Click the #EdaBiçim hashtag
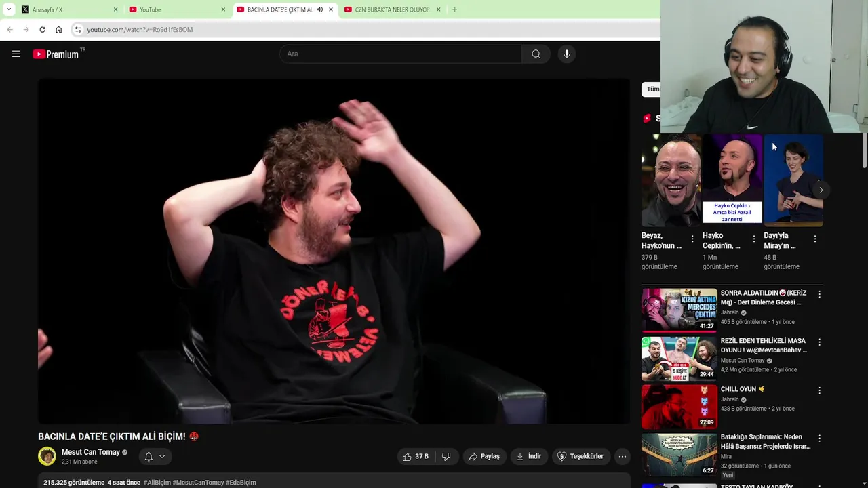868x488 pixels. (x=241, y=483)
